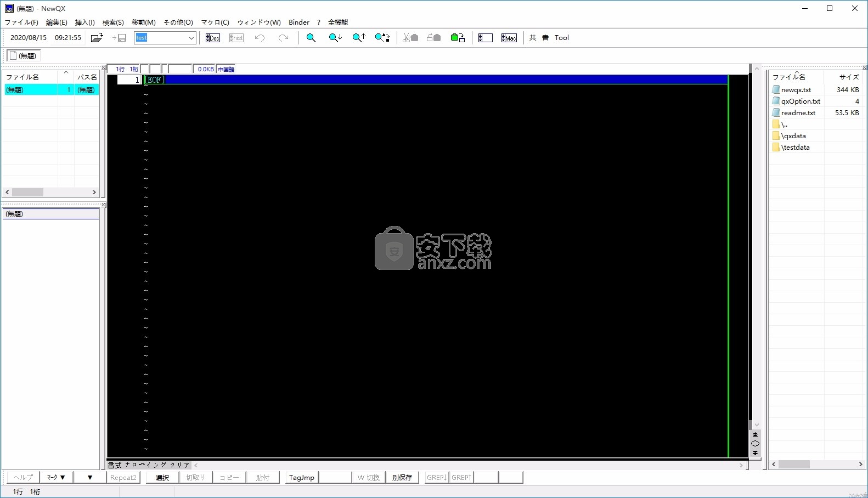Open the マクロ(C) menu
This screenshot has width=868, height=498.
[215, 22]
